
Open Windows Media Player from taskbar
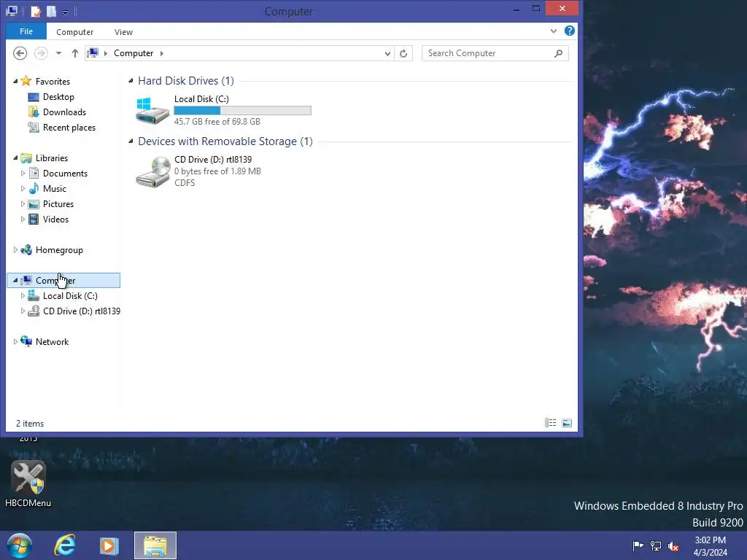pos(109,545)
